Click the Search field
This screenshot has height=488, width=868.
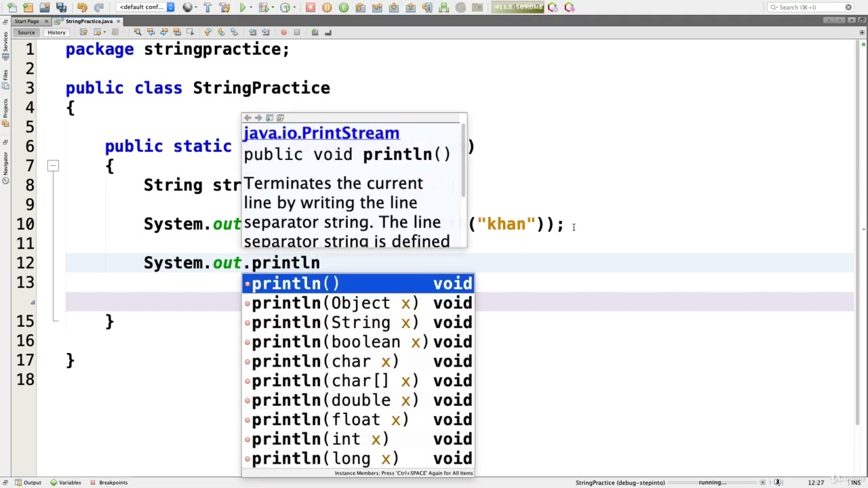810,7
